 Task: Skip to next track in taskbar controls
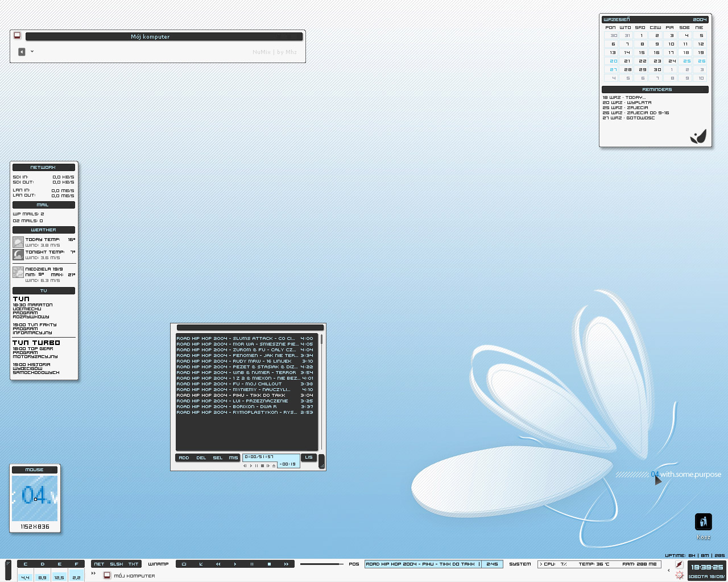click(x=286, y=564)
